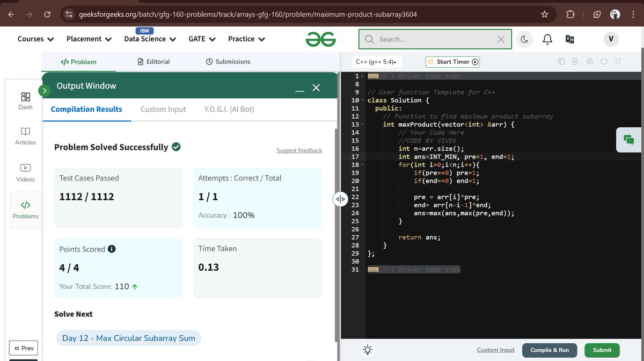Open Articles in the left sidebar
The width and height of the screenshot is (644, 361).
click(x=25, y=136)
